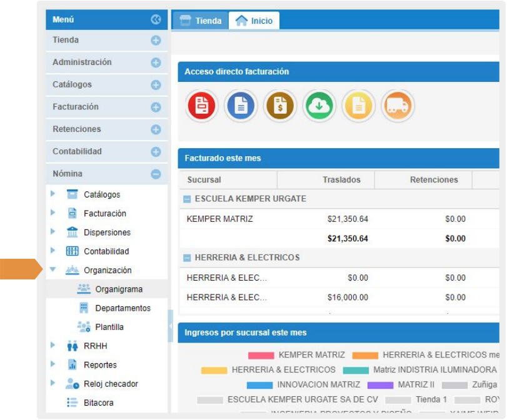
Task: Collapse the ESCUELA KEMPER URGATE group
Action: (187, 199)
